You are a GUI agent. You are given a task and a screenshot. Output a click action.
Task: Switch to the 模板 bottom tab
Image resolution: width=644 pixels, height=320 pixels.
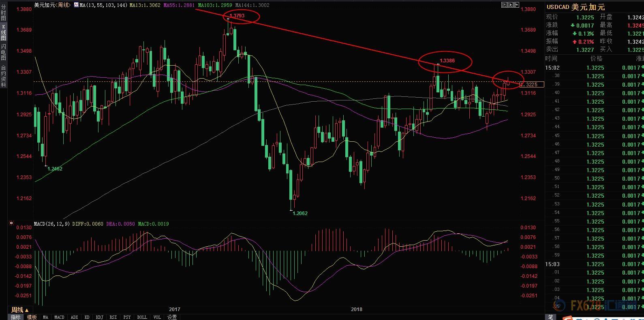[x=32, y=317]
